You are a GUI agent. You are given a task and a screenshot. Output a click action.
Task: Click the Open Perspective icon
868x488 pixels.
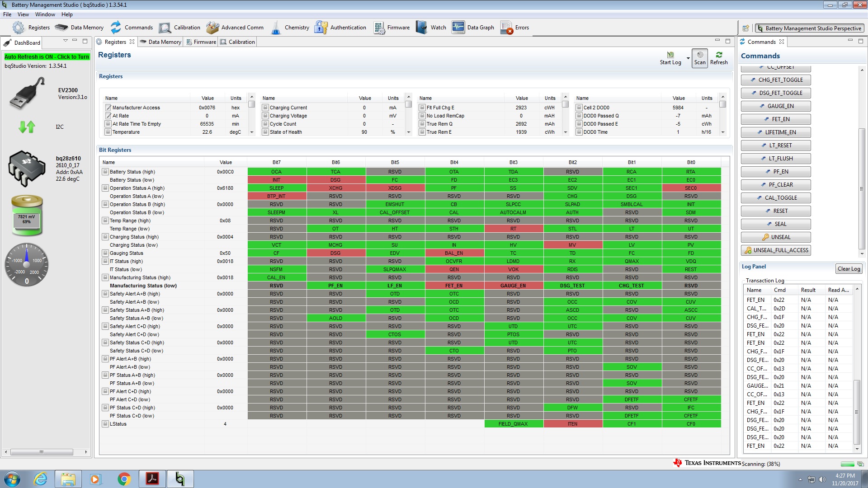click(x=745, y=28)
